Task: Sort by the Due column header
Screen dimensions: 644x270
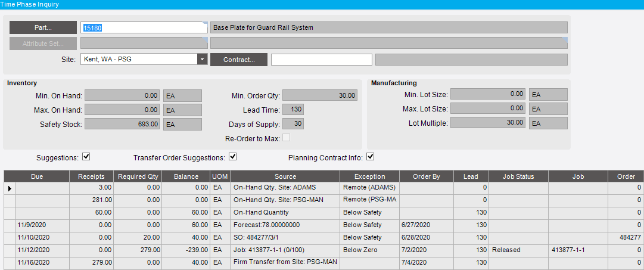Action: click(37, 176)
